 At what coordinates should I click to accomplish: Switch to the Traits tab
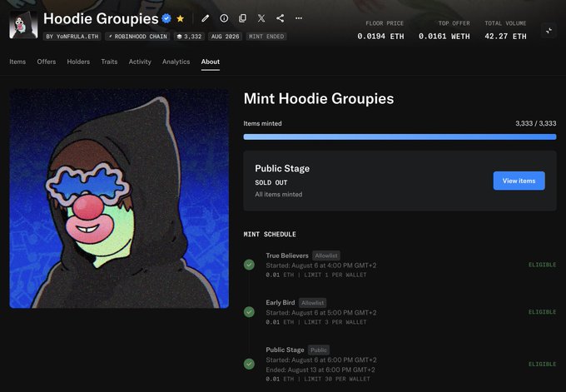point(109,62)
